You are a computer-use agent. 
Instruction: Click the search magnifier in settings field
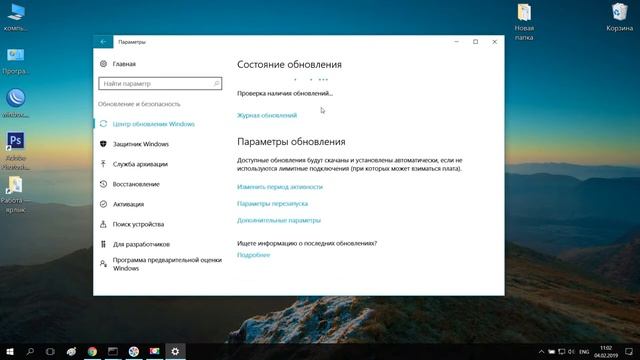(x=216, y=84)
